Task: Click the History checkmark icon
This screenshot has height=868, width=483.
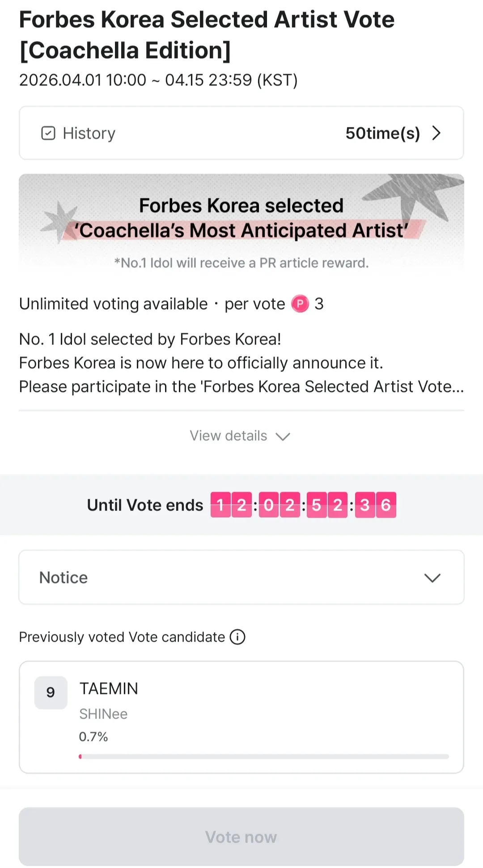Action: point(48,133)
